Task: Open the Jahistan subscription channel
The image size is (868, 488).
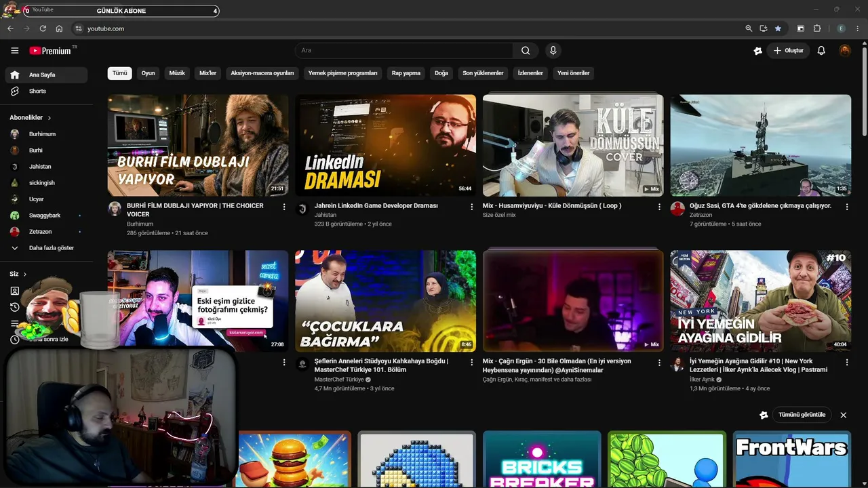Action: (x=46, y=167)
